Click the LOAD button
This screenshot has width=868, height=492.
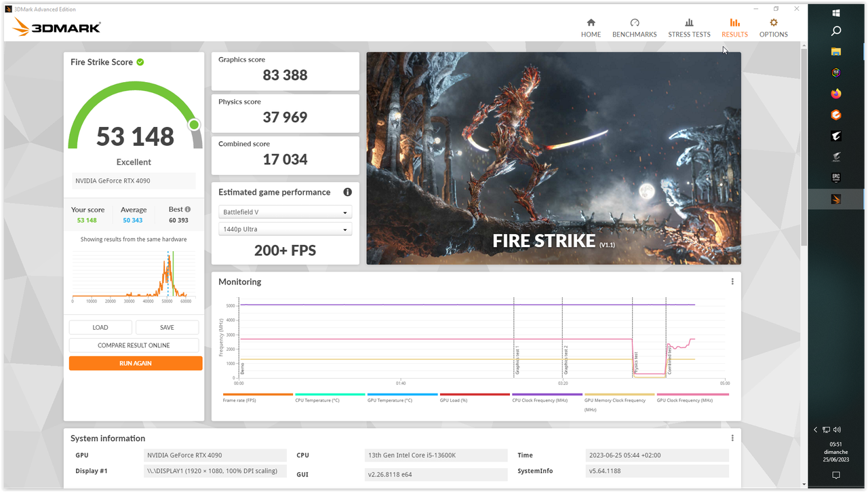point(100,327)
